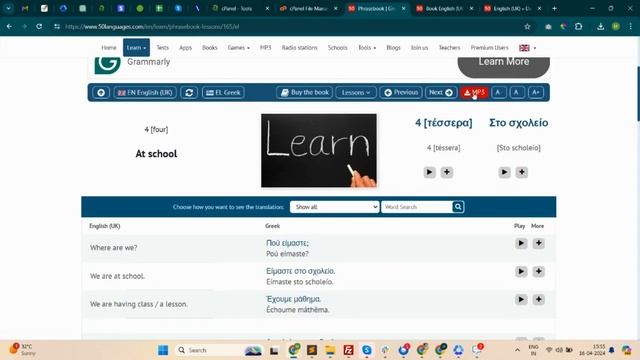The image size is (640, 360).
Task: Go back in browser history
Action: pyautogui.click(x=9, y=27)
